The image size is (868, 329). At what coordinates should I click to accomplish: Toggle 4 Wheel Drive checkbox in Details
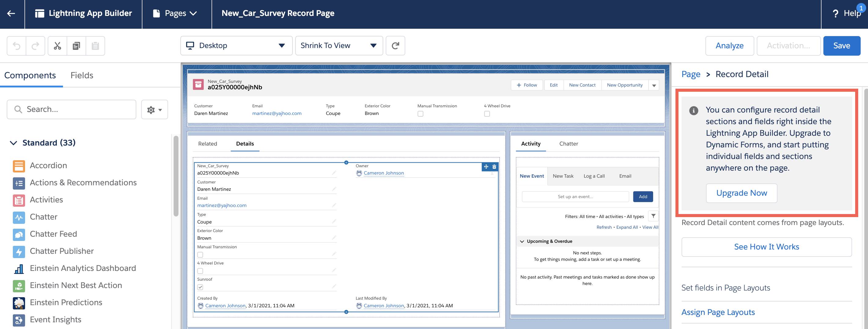[x=200, y=271]
